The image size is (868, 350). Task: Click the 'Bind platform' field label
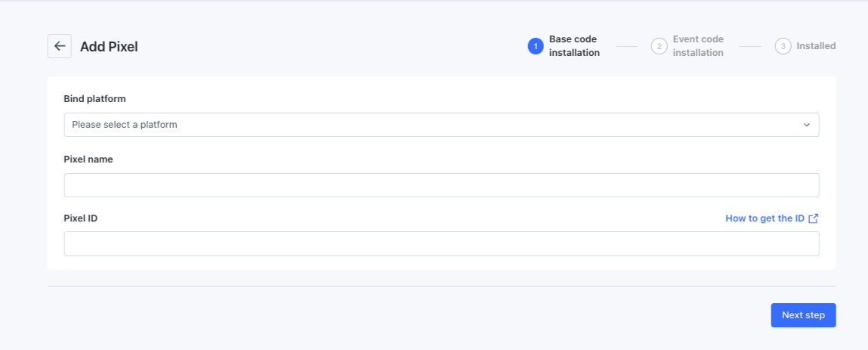click(94, 99)
